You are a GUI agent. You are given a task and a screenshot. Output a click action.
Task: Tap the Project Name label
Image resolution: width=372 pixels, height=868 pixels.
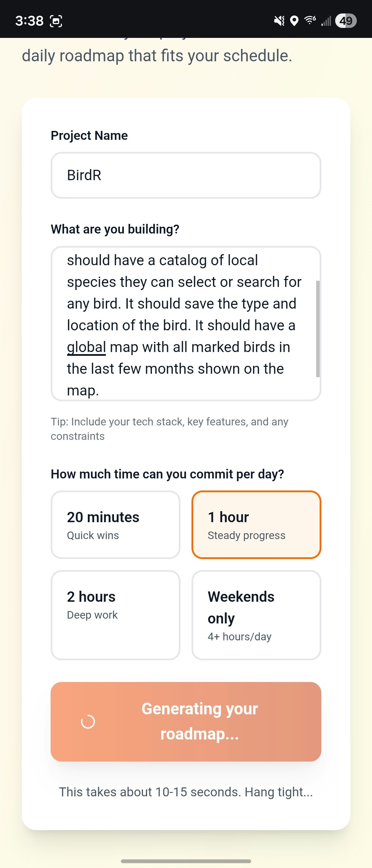89,135
